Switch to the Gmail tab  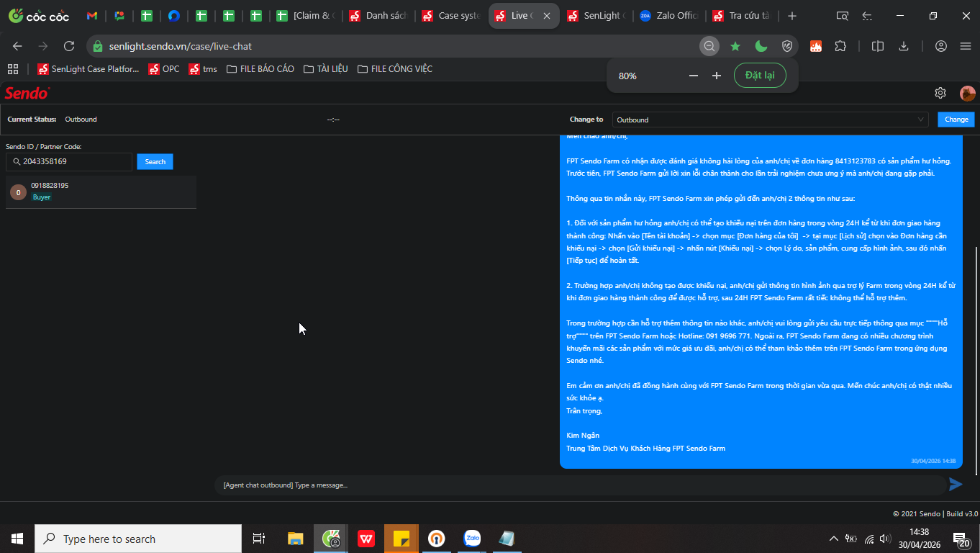[92, 16]
